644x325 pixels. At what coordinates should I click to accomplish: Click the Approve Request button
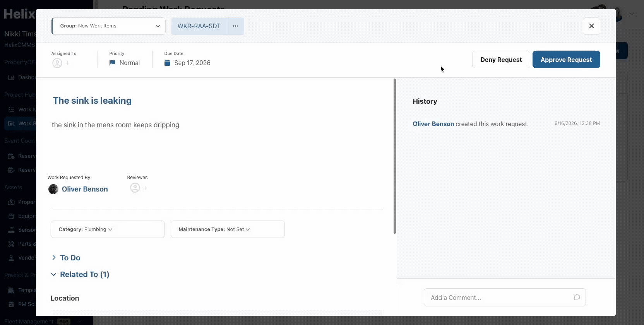coord(566,60)
